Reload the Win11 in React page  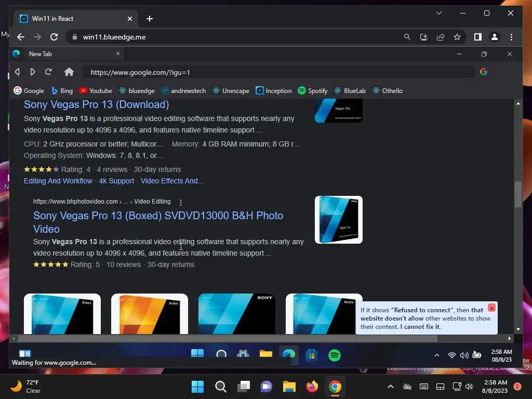pos(54,37)
